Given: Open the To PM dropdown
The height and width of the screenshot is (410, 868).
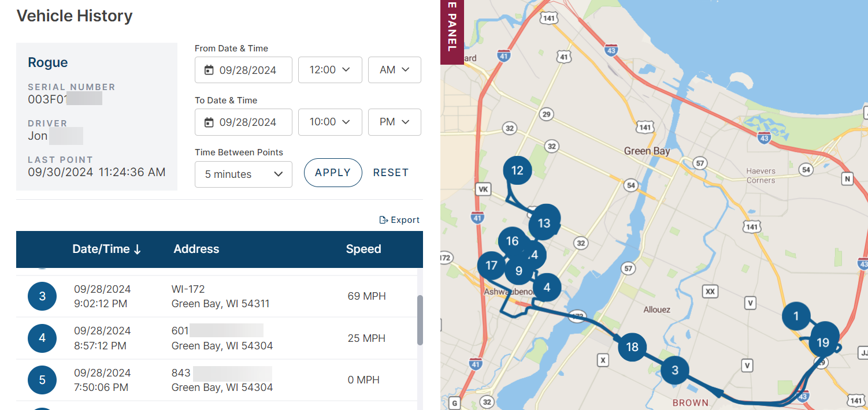Looking at the screenshot, I should point(395,122).
